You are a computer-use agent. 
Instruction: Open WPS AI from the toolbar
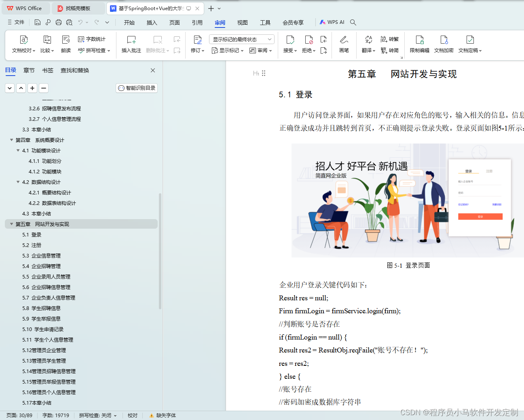click(332, 22)
